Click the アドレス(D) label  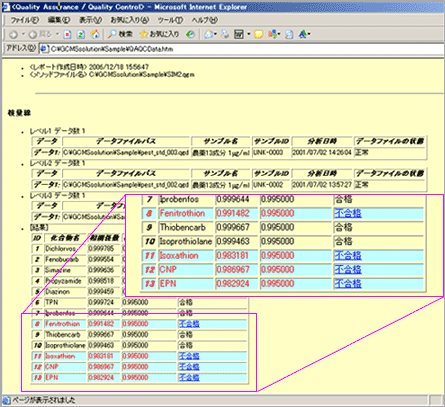(21, 49)
